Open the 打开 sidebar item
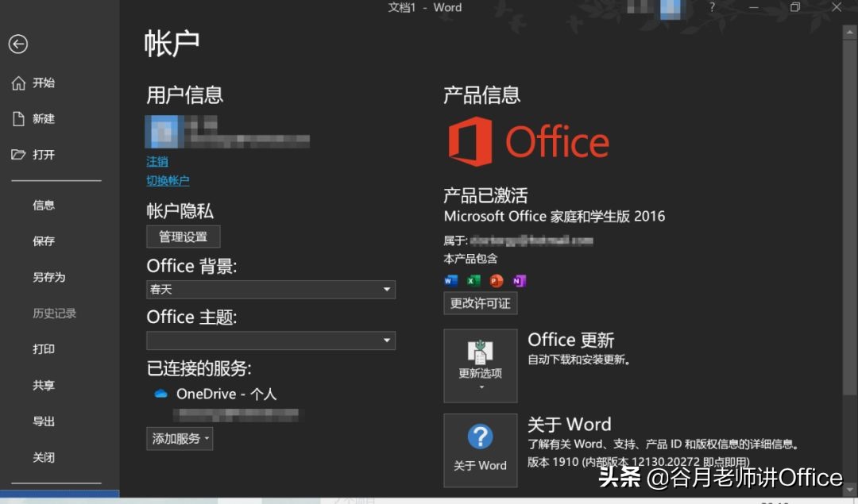The image size is (858, 504). [x=43, y=155]
